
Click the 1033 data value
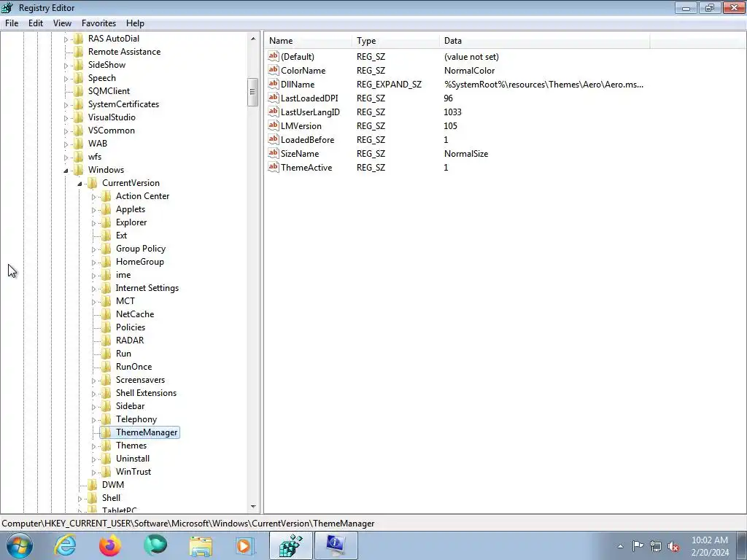452,112
